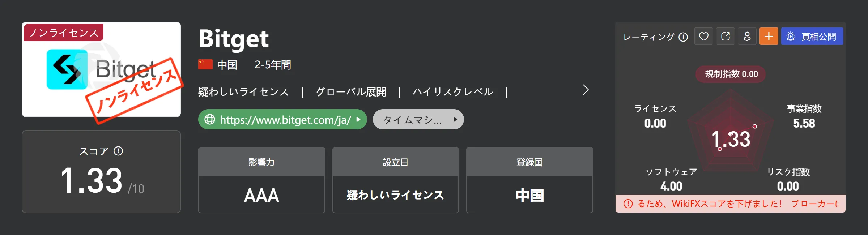This screenshot has height=235, width=868.
Task: Click the info icon beside スコア
Action: pyautogui.click(x=118, y=151)
